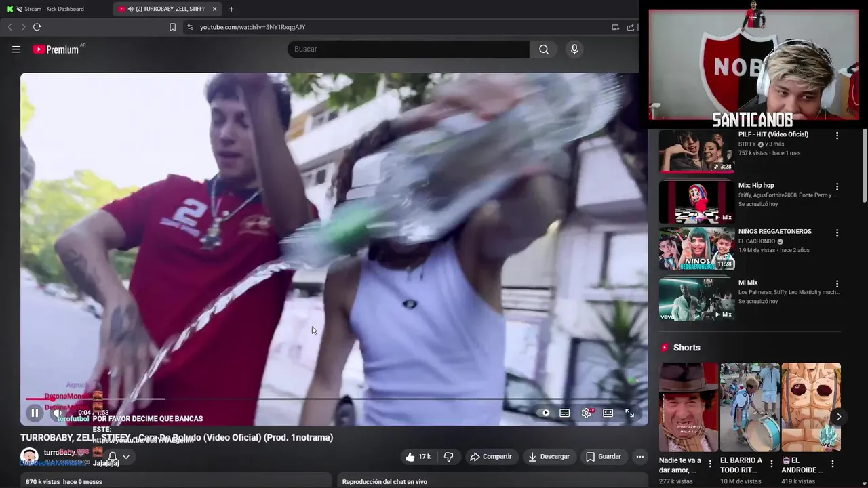Open NIÑOS REGGAETONEROS video title
This screenshot has width=868, height=488.
[774, 231]
